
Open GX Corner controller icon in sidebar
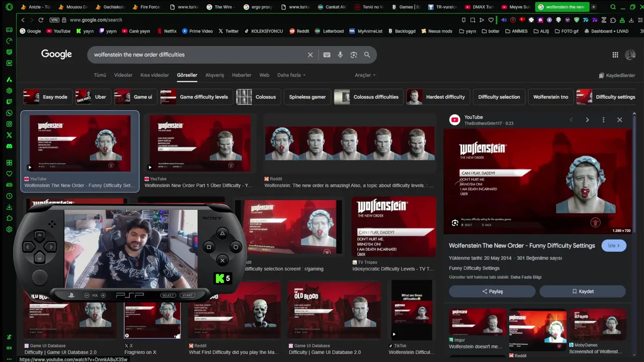pyautogui.click(x=9, y=30)
